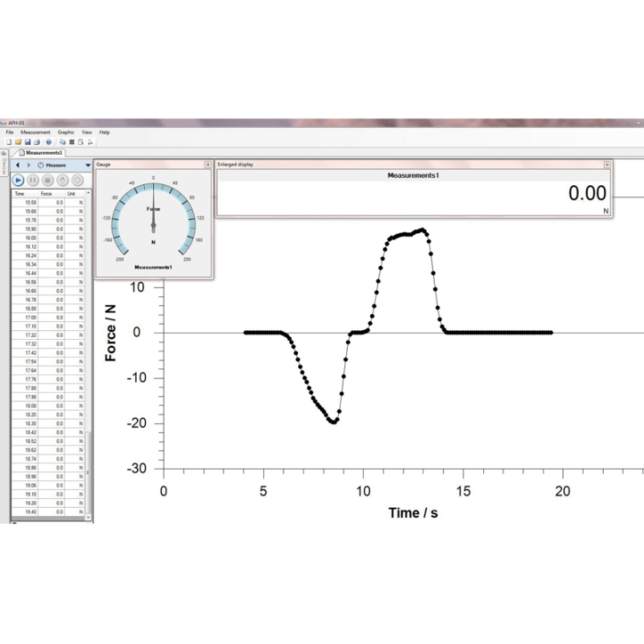Click the table scrollbar up arrow
Image resolution: width=644 pixels, height=644 pixels.
click(x=89, y=192)
